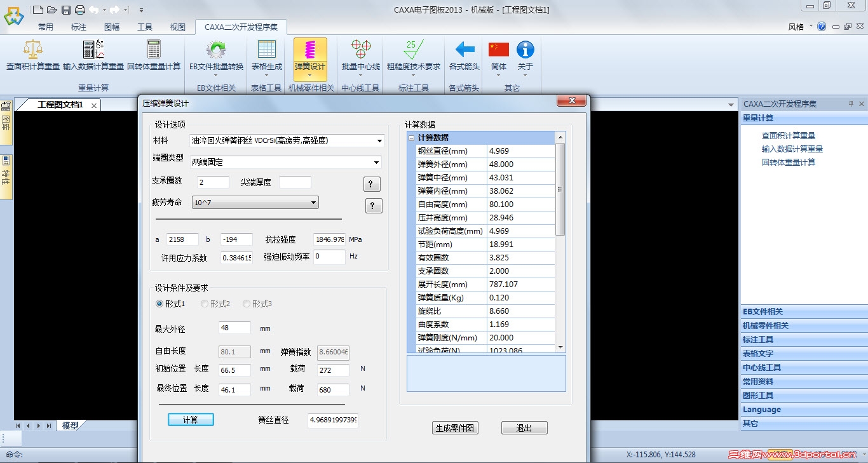Click the 强迫振动频率 input field
This screenshot has width=868, height=463.
pyautogui.click(x=330, y=257)
